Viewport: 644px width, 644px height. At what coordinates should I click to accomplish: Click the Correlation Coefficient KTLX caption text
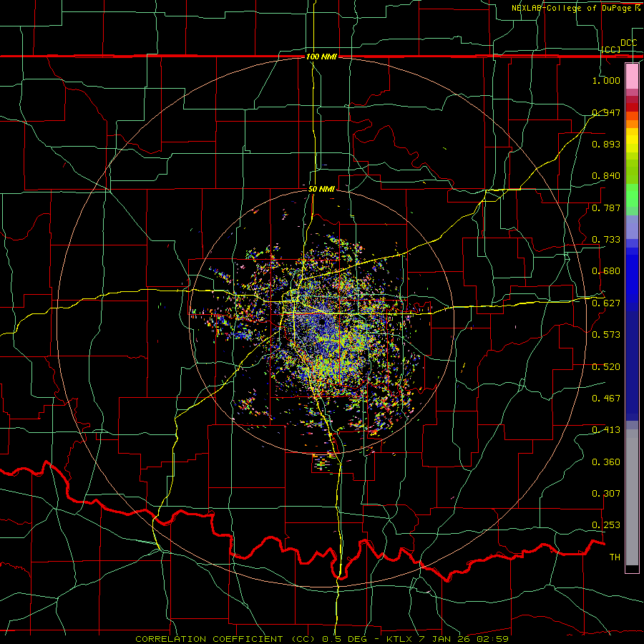(322, 639)
